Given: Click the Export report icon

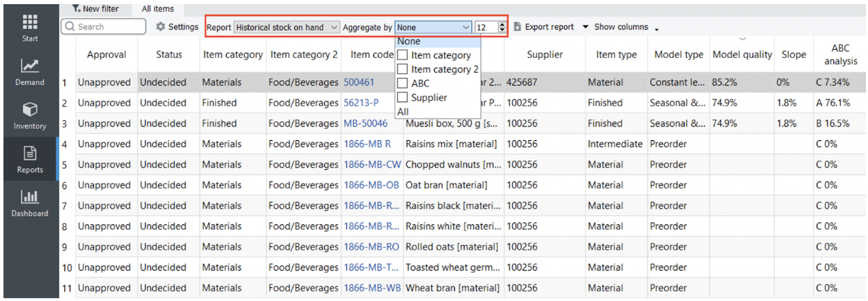Looking at the screenshot, I should pos(517,27).
